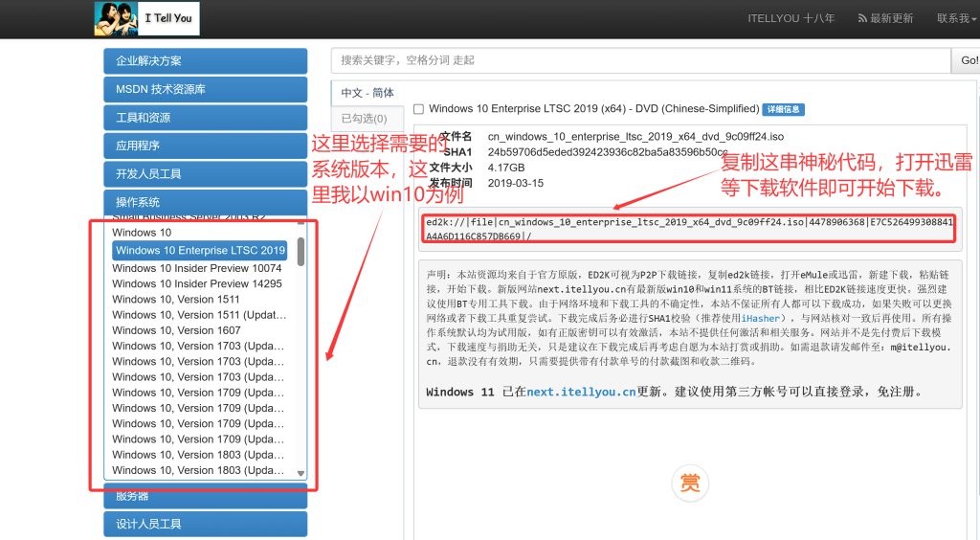Click into the keyword search box

pyautogui.click(x=640, y=60)
